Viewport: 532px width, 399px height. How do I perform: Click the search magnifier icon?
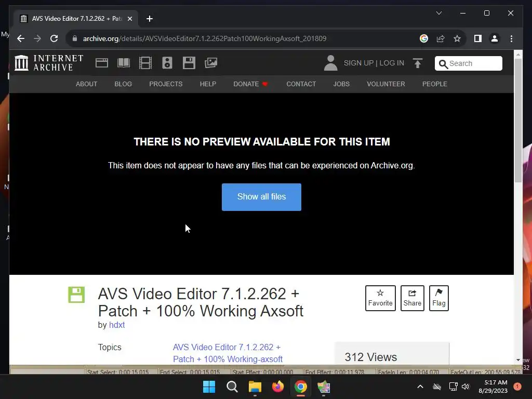point(443,64)
